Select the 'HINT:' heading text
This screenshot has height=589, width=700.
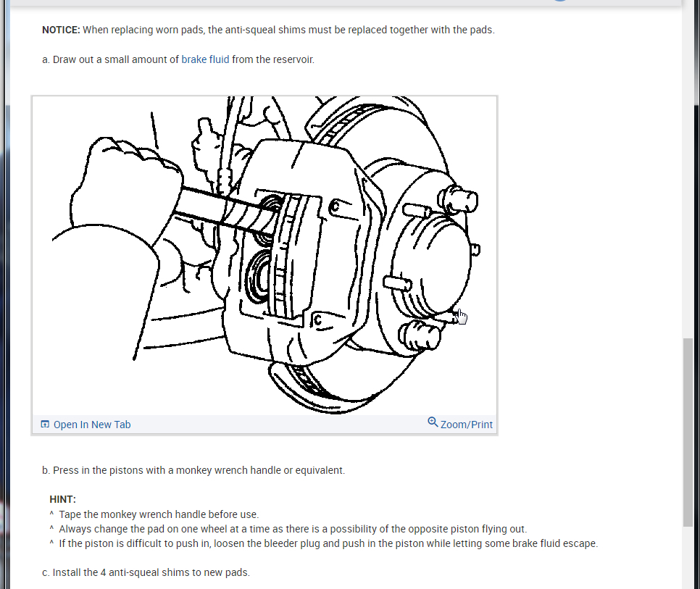click(x=62, y=499)
